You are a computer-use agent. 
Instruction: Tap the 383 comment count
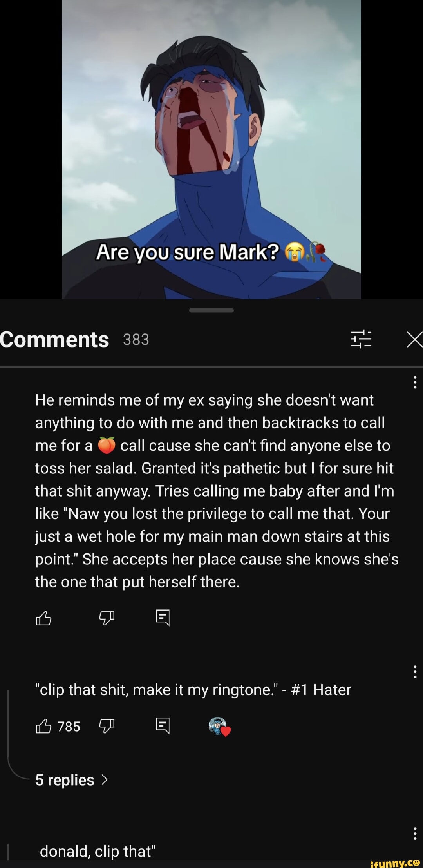(x=136, y=339)
